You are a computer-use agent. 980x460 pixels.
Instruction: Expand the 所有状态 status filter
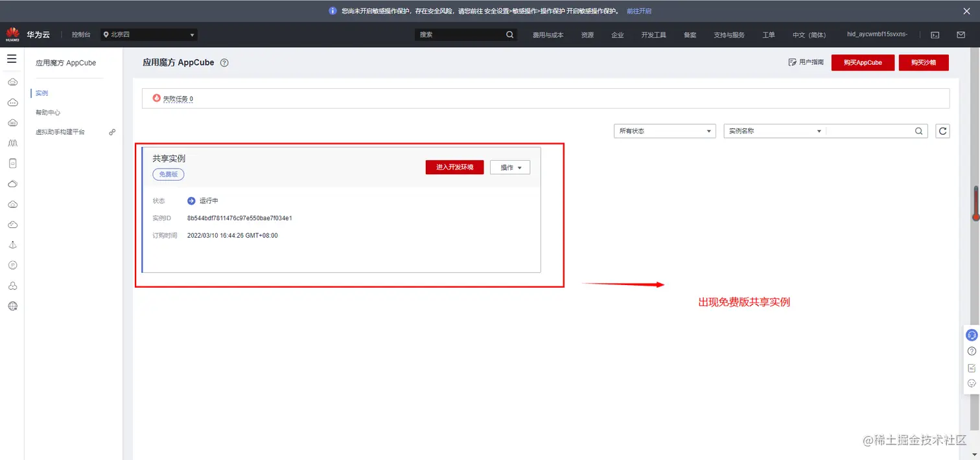coord(664,131)
